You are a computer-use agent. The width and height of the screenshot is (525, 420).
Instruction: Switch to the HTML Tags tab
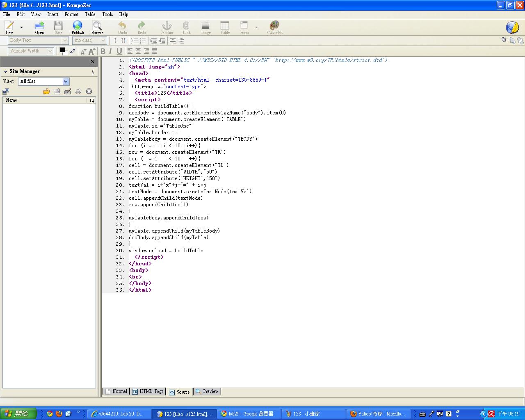(x=148, y=391)
